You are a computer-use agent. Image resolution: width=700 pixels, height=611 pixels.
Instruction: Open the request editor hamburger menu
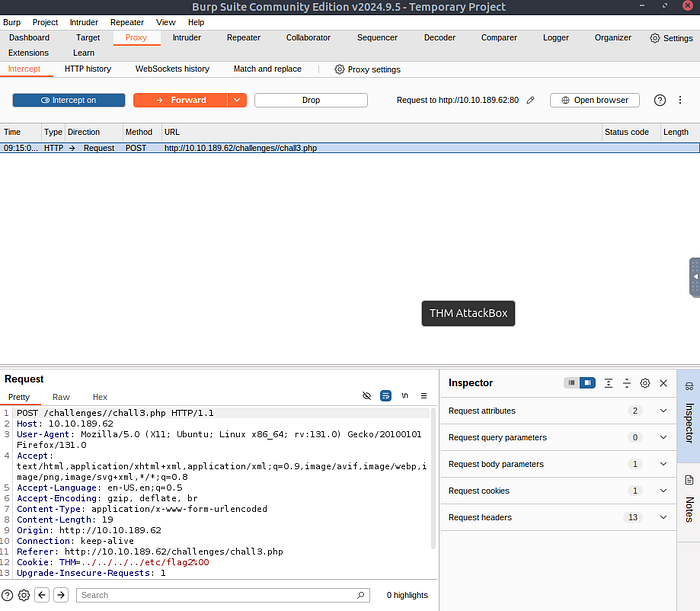coord(424,395)
